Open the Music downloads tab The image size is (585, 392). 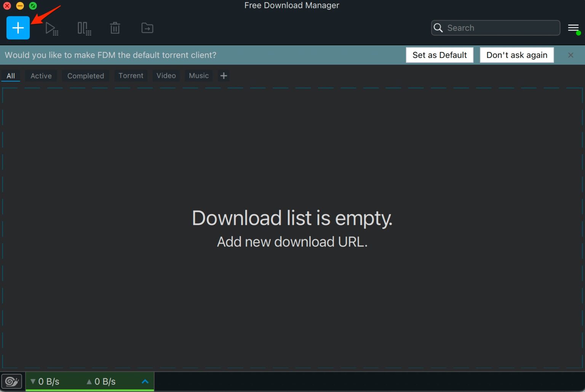point(198,75)
